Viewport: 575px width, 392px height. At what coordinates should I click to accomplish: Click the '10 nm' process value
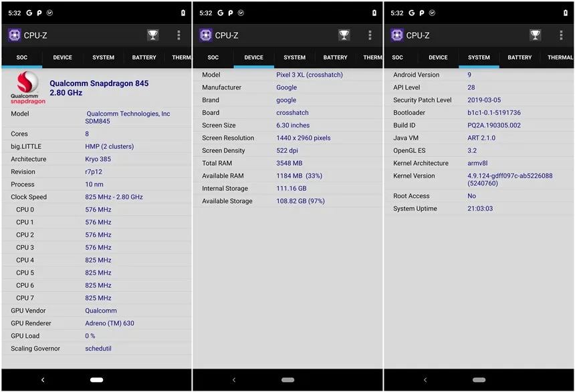click(94, 184)
